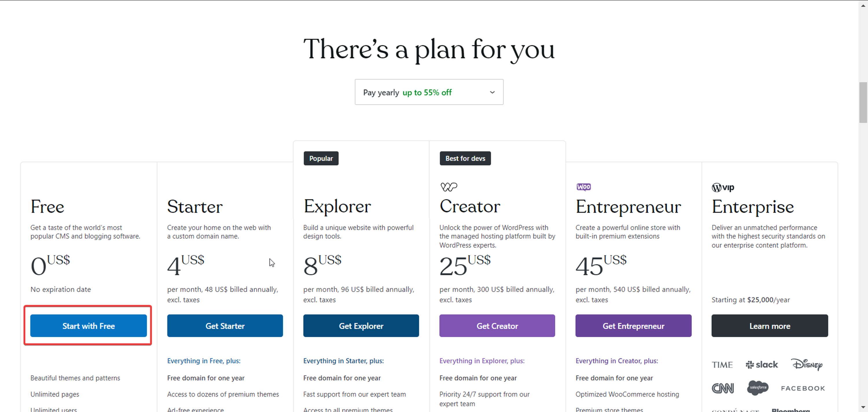The image size is (868, 412).
Task: Click the Slack brand logo
Action: click(x=762, y=365)
